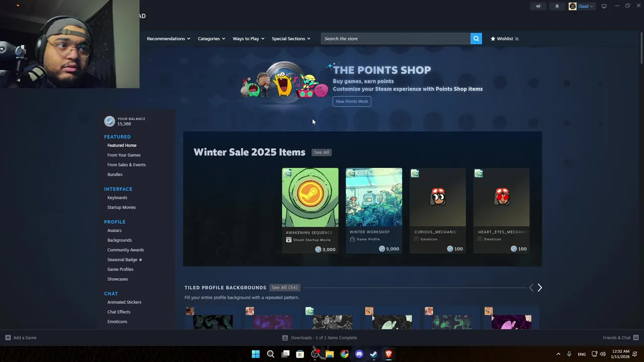
Task: Switch to Big Picture mode icon
Action: coord(604,7)
